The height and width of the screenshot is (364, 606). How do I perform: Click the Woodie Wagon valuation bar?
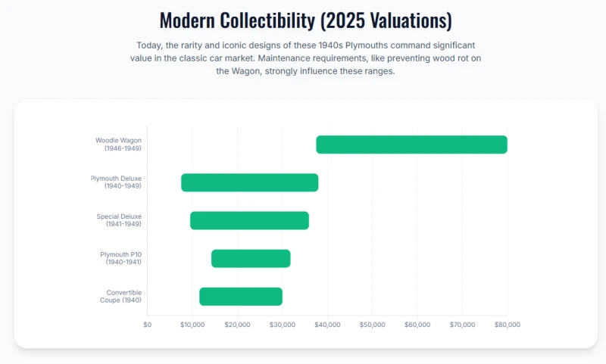pos(411,145)
